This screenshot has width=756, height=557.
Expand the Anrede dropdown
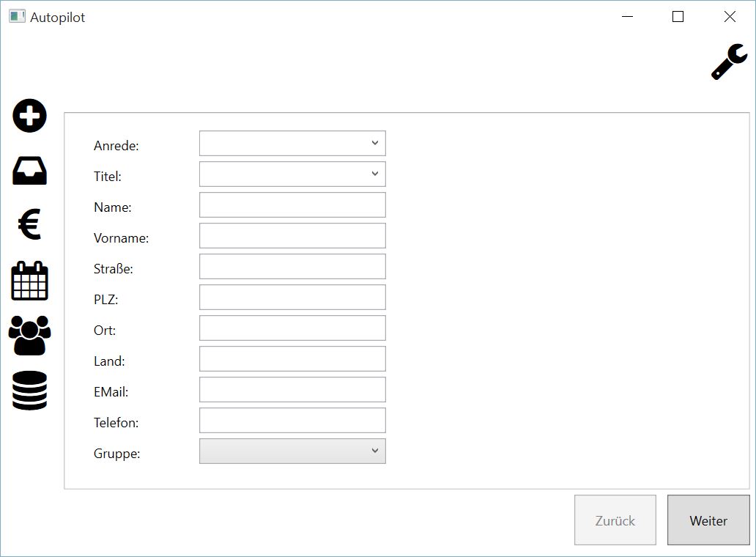pyautogui.click(x=292, y=143)
